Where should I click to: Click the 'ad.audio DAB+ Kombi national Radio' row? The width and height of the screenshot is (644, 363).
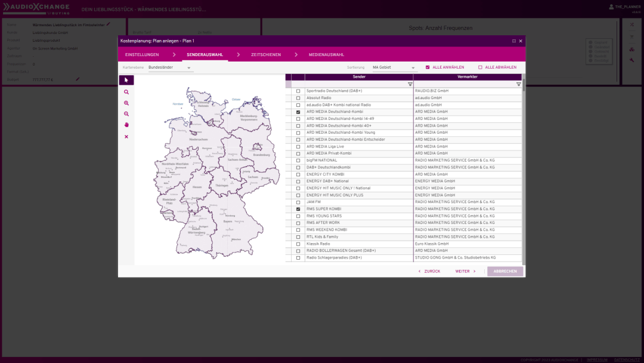click(x=404, y=105)
